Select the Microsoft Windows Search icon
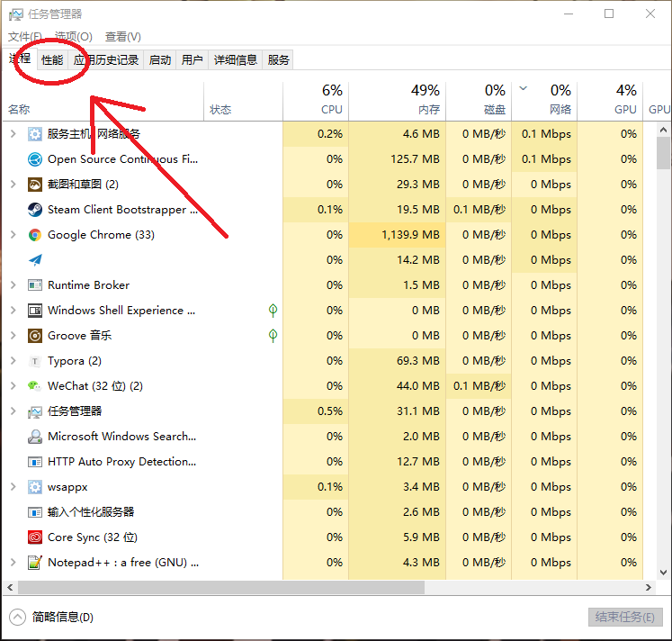 pos(35,437)
